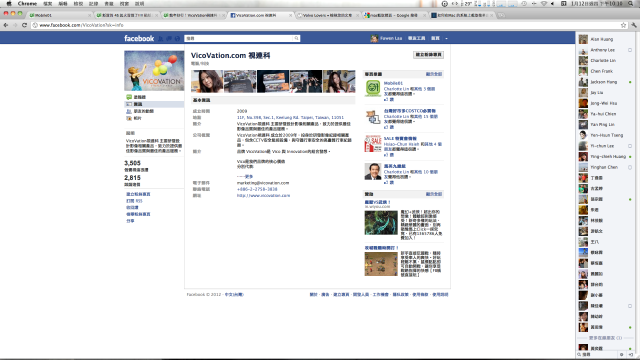The image size is (640, 360).
Task: Click the +886-2-2758-3838 phone link
Action: coord(257,189)
